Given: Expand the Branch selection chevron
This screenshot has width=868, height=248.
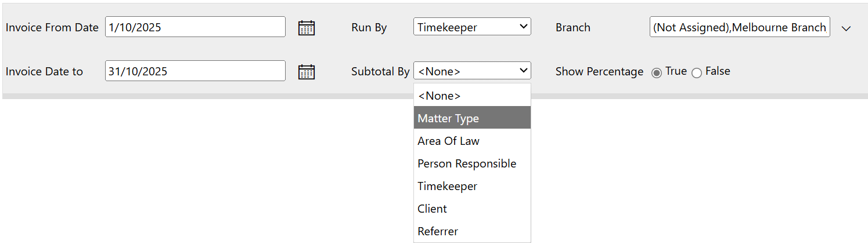Looking at the screenshot, I should [x=846, y=28].
